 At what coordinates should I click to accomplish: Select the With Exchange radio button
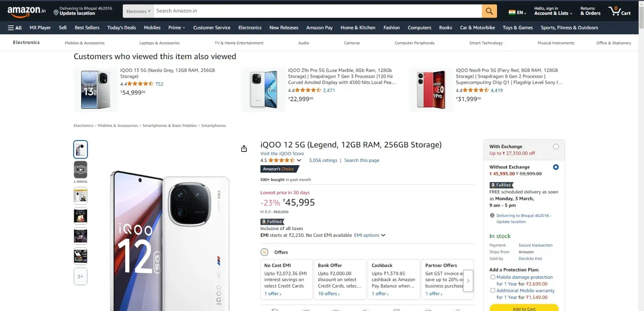(x=556, y=147)
